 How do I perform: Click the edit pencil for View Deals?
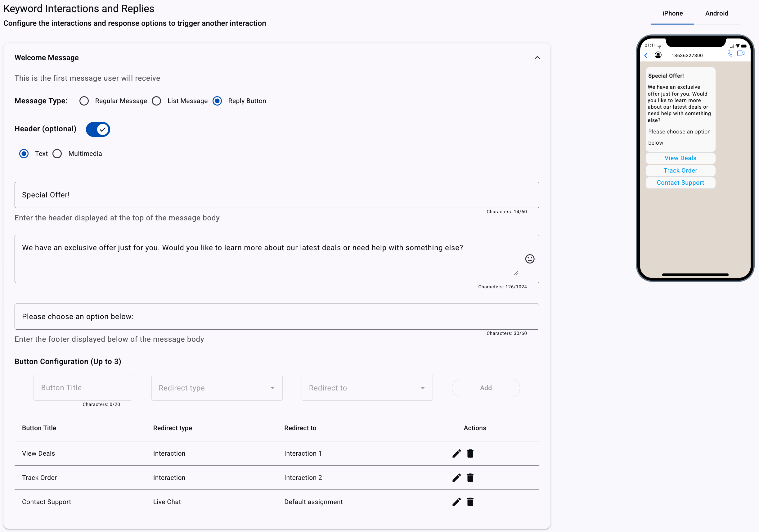(456, 453)
